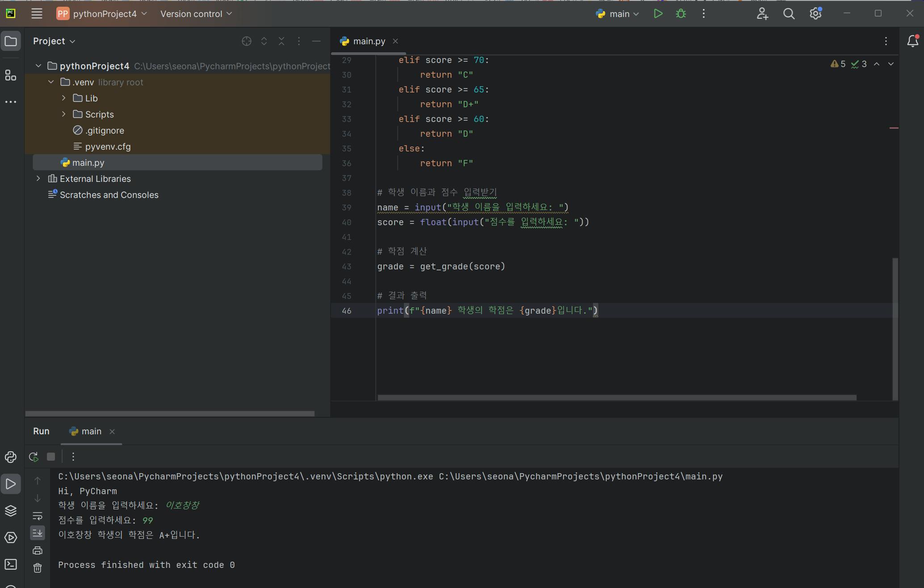Open main run configuration dropdown

(x=618, y=14)
